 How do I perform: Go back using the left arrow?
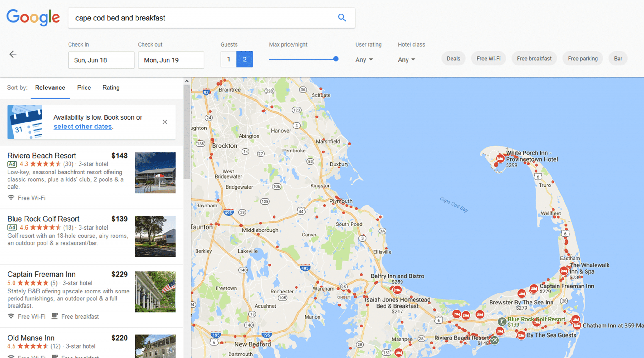(x=13, y=54)
